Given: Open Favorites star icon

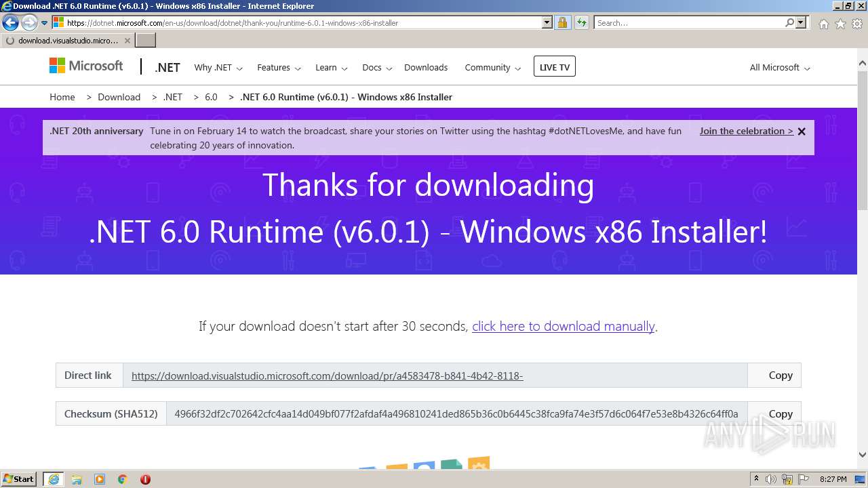Looking at the screenshot, I should [x=840, y=24].
